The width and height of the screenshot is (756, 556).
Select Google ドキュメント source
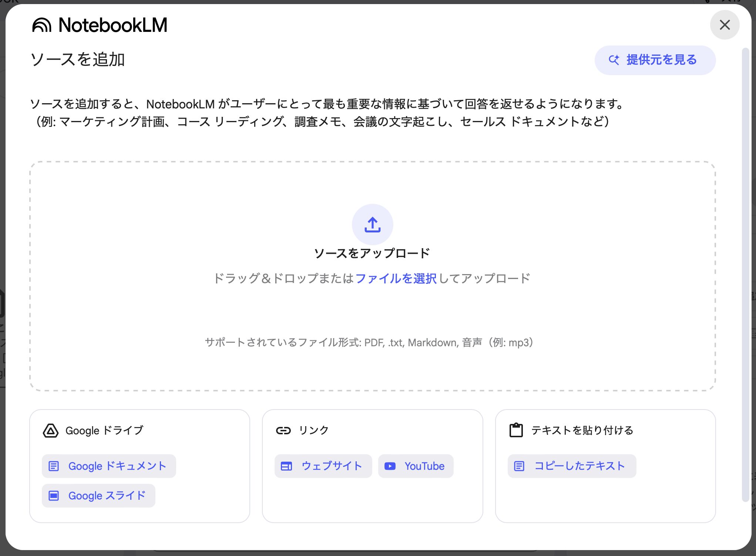click(109, 466)
